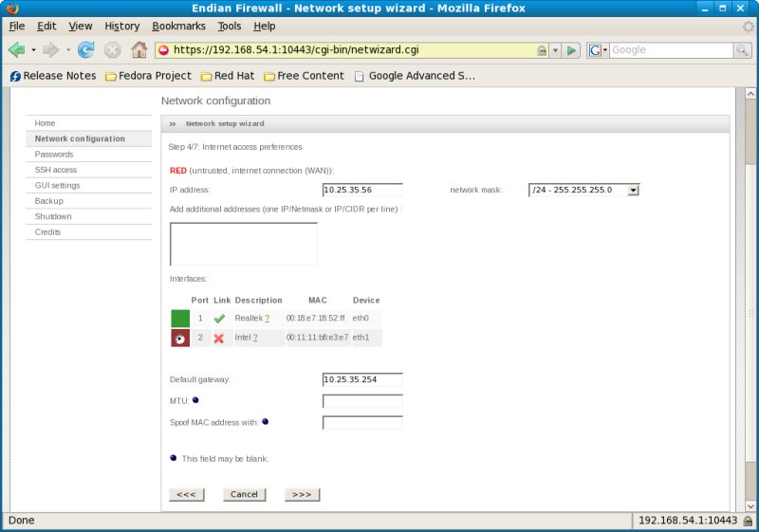759x532 pixels.
Task: Click the green Go arrow beside URL
Action: coord(571,50)
